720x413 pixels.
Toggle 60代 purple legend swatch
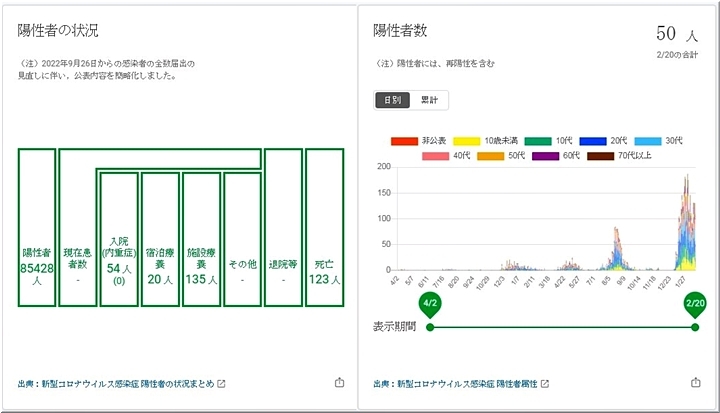click(544, 155)
